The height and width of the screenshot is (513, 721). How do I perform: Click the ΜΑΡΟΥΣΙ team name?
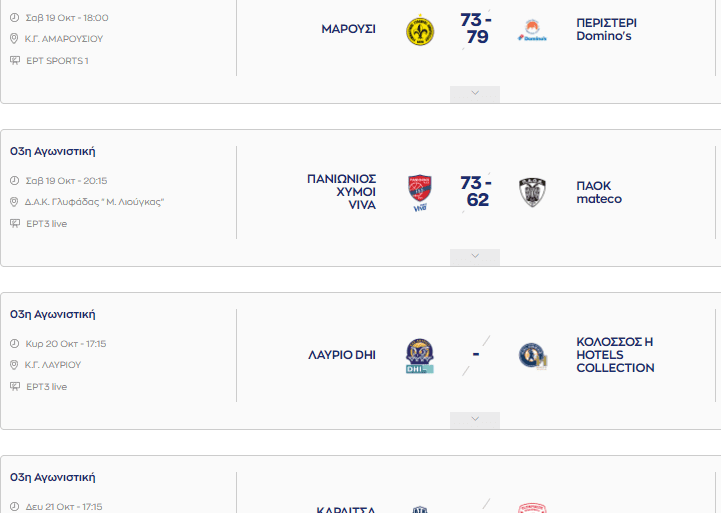coord(348,29)
